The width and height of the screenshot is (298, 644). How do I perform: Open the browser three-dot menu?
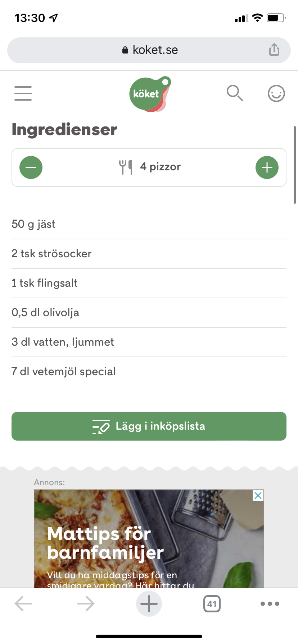[x=270, y=604]
